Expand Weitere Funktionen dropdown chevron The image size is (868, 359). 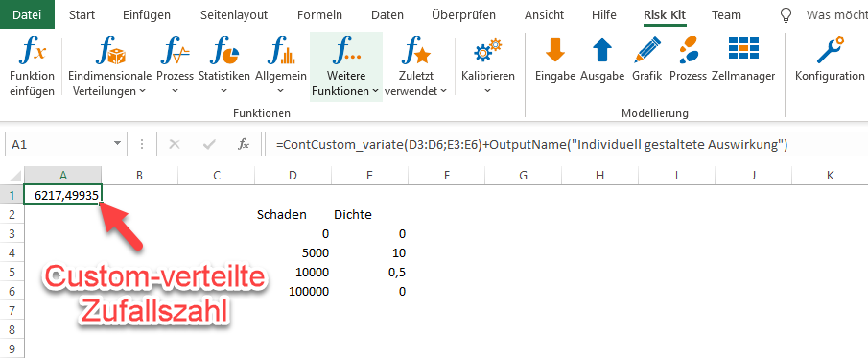375,91
